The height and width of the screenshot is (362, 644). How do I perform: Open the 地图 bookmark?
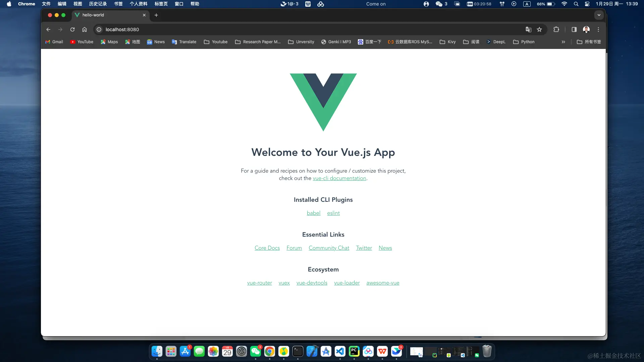(132, 42)
